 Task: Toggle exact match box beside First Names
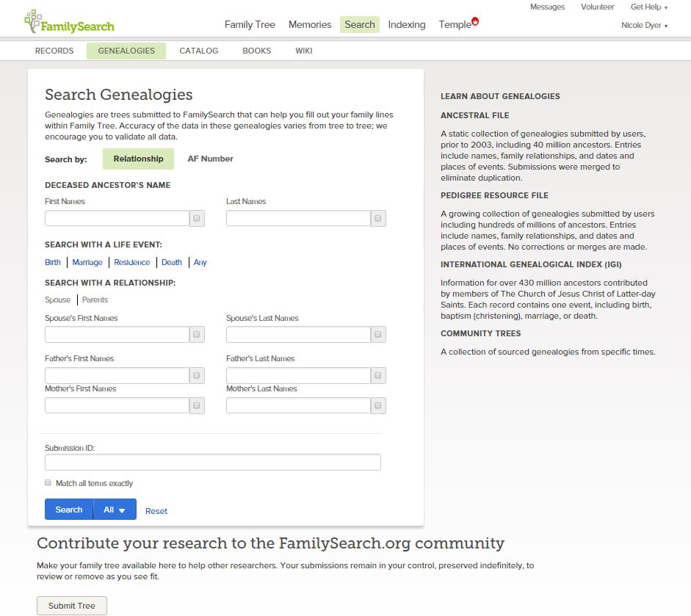coord(197,218)
